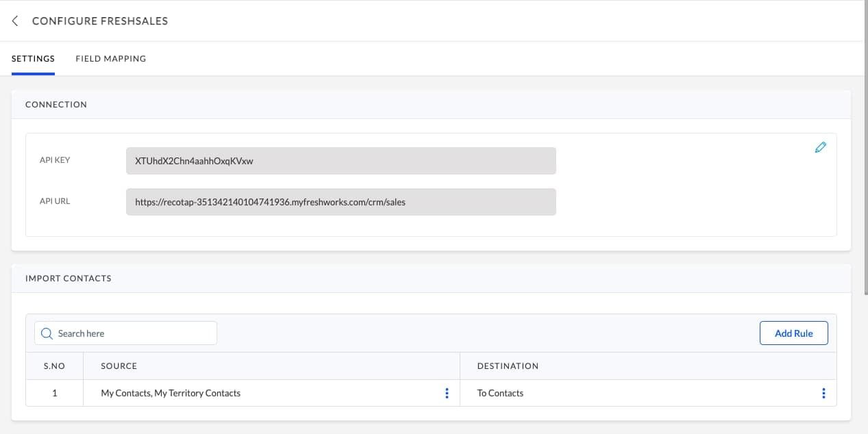Image resolution: width=868 pixels, height=434 pixels.
Task: Click the API KEY label
Action: (x=55, y=160)
